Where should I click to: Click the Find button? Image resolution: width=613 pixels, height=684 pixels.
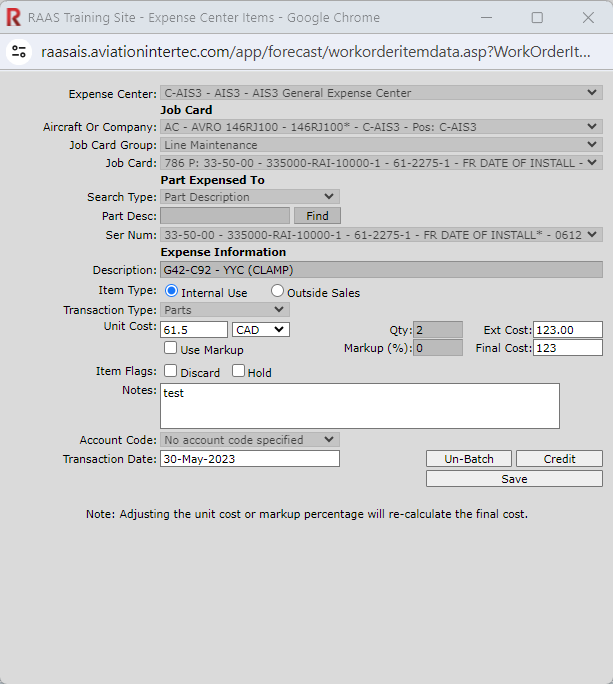click(317, 216)
